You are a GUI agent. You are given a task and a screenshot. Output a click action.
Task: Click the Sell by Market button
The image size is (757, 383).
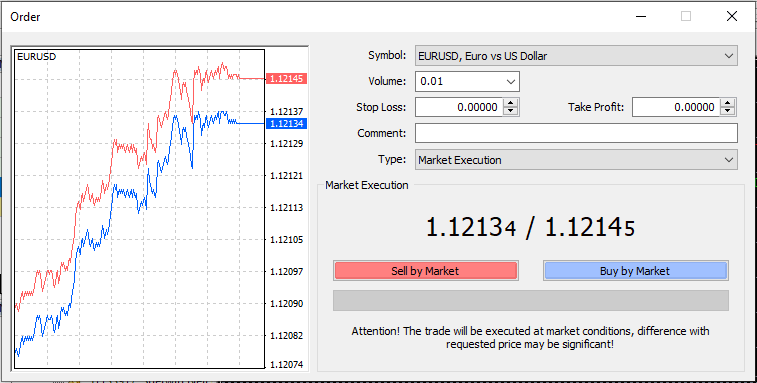pos(425,271)
